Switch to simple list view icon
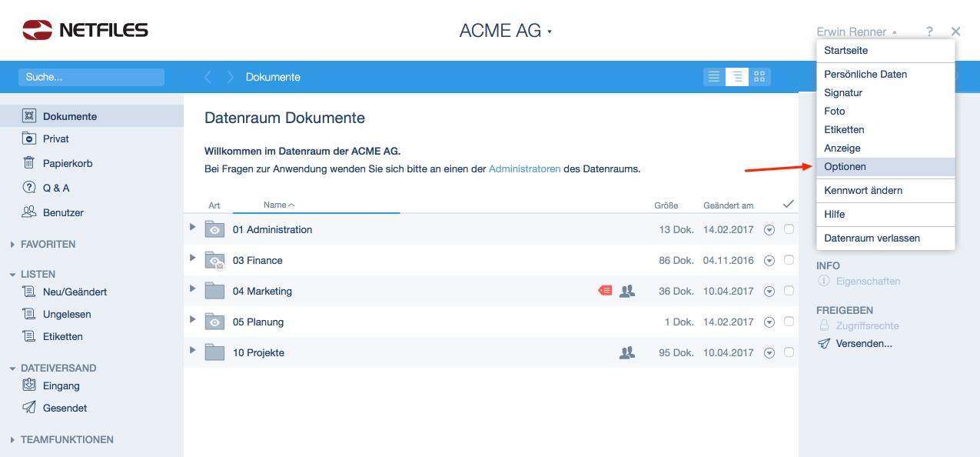Viewport: 980px width, 457px height. [714, 77]
